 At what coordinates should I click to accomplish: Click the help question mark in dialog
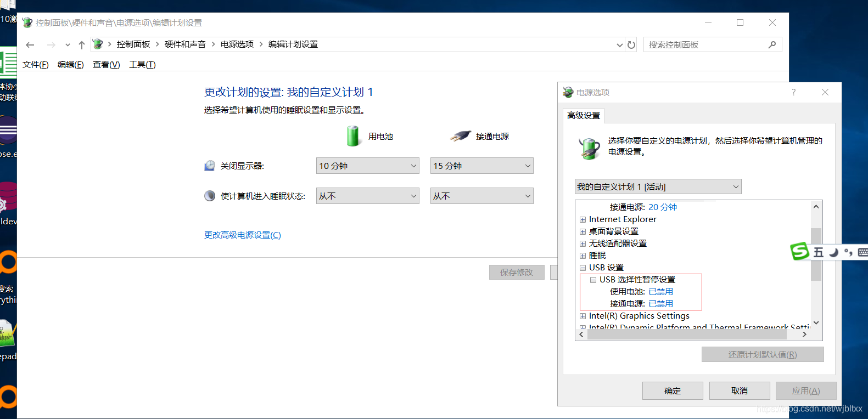pos(793,92)
